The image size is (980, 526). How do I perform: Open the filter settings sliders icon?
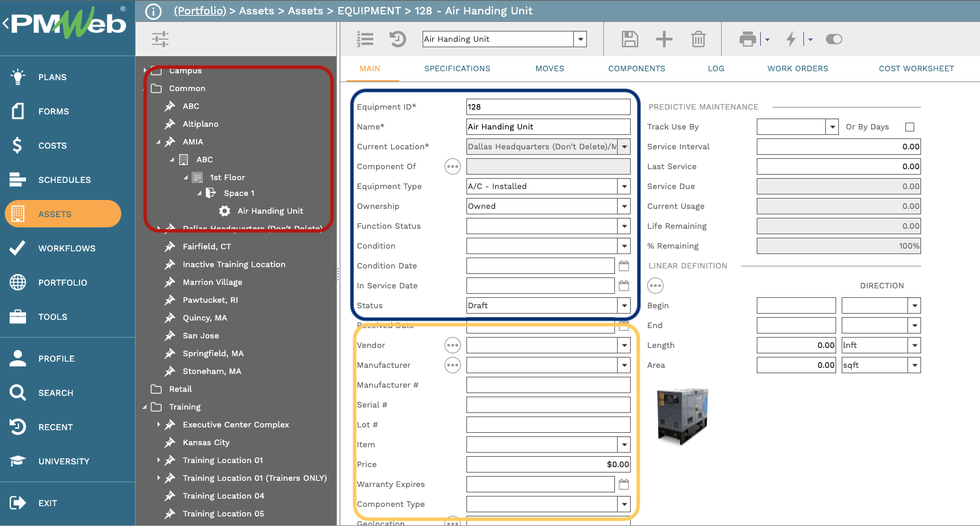(x=160, y=39)
